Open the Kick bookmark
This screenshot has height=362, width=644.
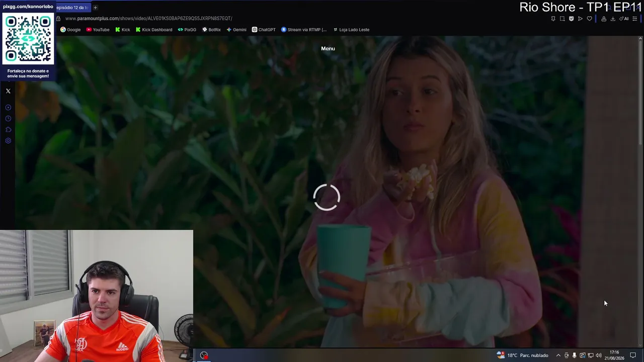coord(122,30)
